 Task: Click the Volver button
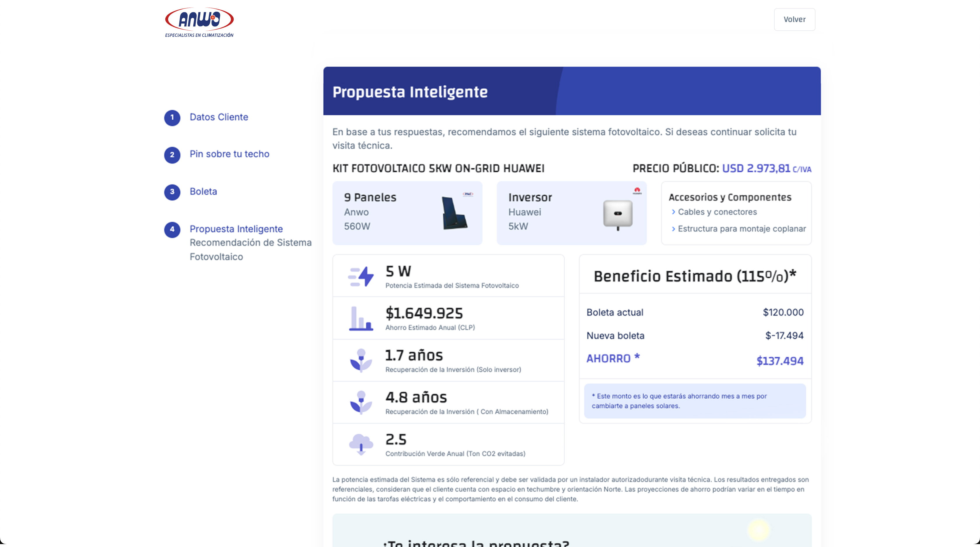point(794,20)
